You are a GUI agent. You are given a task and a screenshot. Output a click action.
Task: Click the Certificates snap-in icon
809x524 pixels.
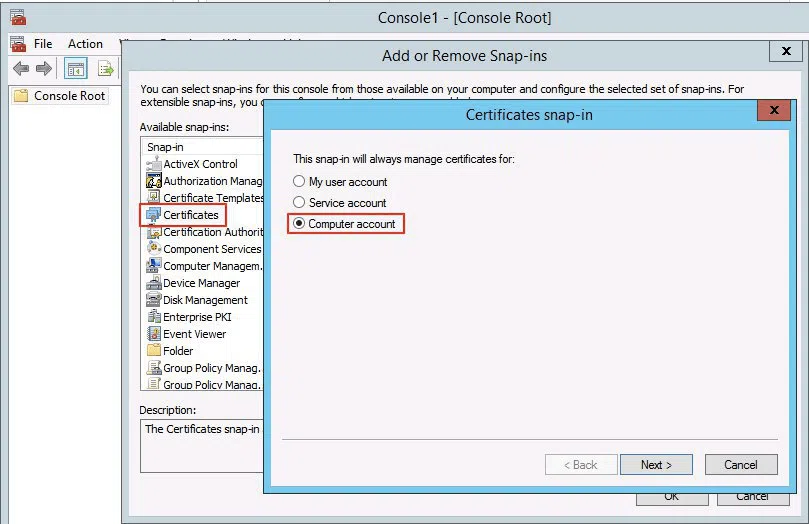154,215
